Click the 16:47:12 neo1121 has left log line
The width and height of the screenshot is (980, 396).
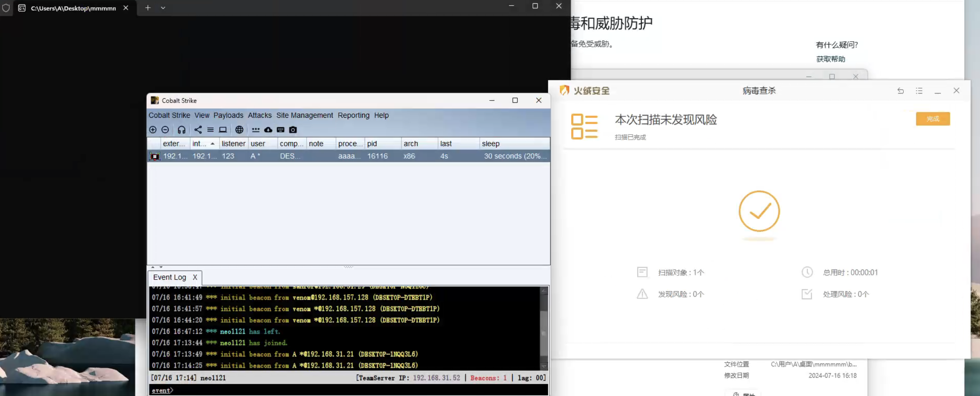pyautogui.click(x=216, y=331)
